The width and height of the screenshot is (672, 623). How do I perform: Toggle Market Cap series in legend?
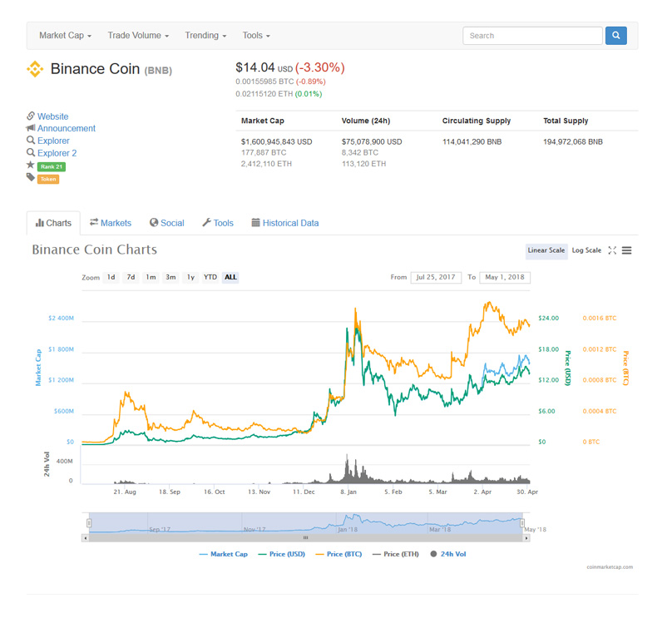pyautogui.click(x=223, y=554)
